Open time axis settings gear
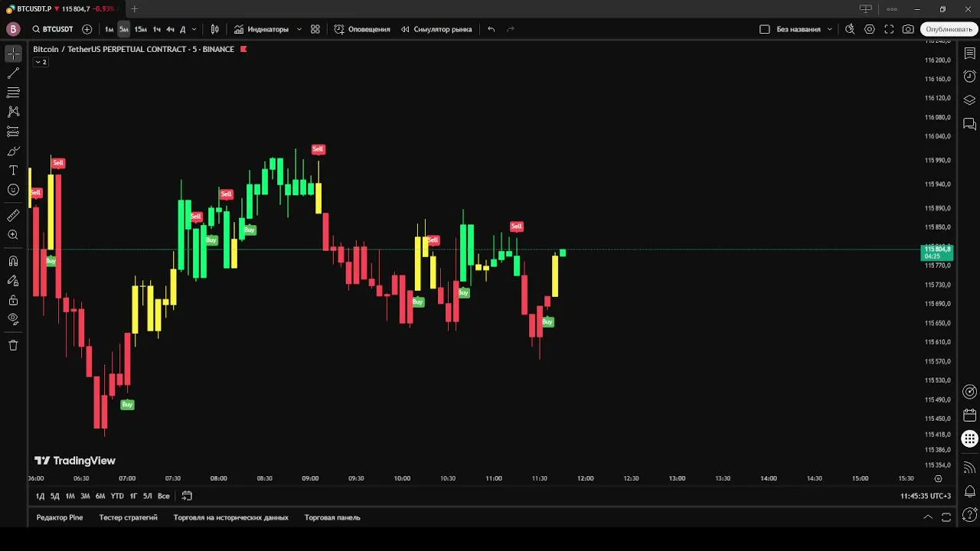This screenshot has height=551, width=980. coord(939,478)
